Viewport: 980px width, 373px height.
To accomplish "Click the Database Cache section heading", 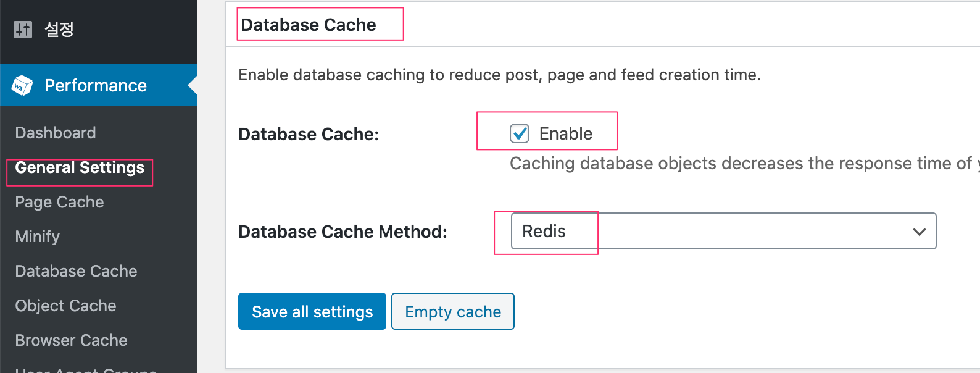I will 308,25.
